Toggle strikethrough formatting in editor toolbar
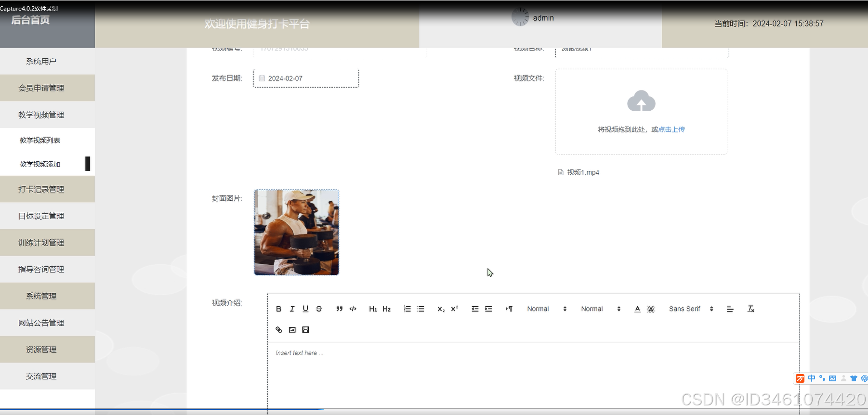The width and height of the screenshot is (868, 415). point(319,309)
